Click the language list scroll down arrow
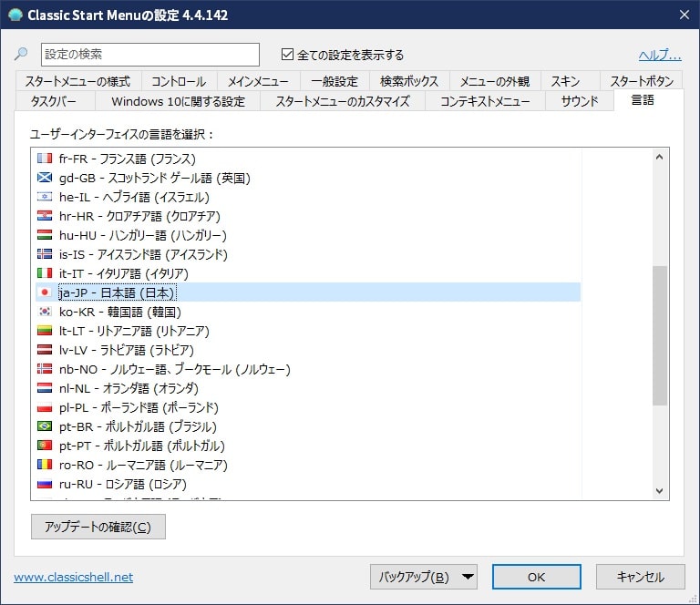The image size is (700, 605). [659, 491]
